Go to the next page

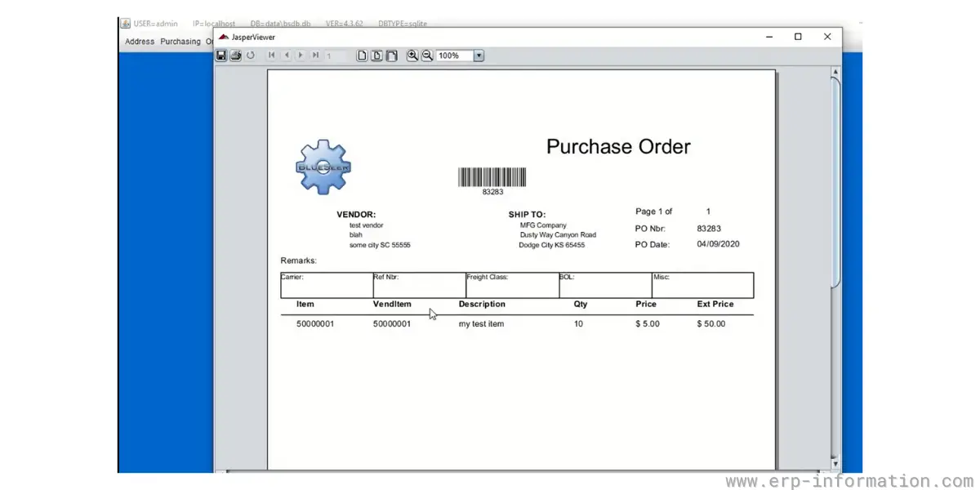(x=301, y=56)
